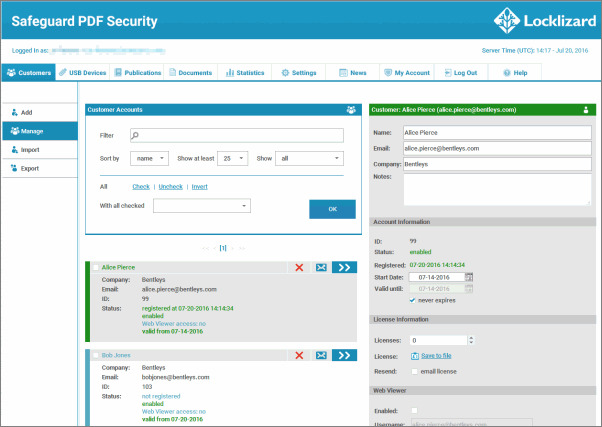Tick the Web Viewer Enabled checkbox
This screenshot has height=427, width=602.
coord(414,410)
